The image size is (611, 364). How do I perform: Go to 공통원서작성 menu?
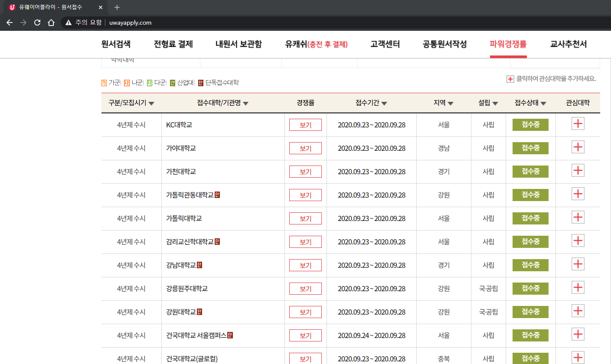tap(444, 44)
